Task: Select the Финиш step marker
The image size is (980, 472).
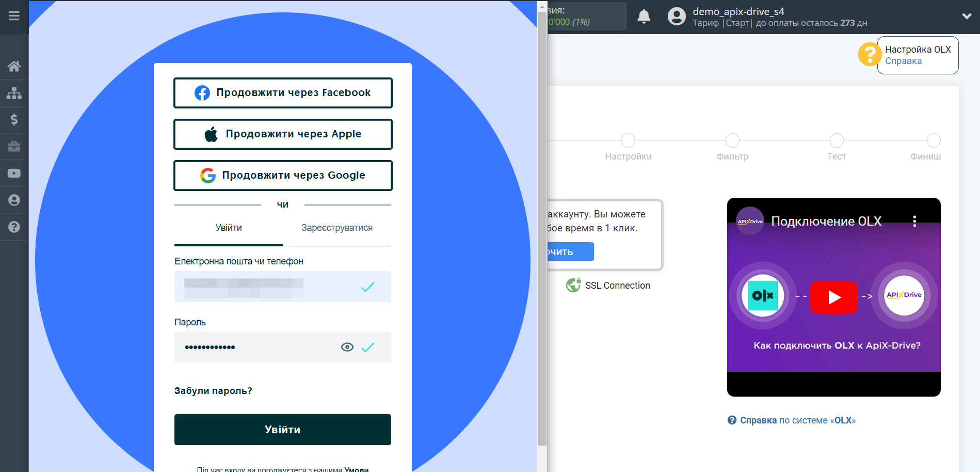Action: (934, 140)
